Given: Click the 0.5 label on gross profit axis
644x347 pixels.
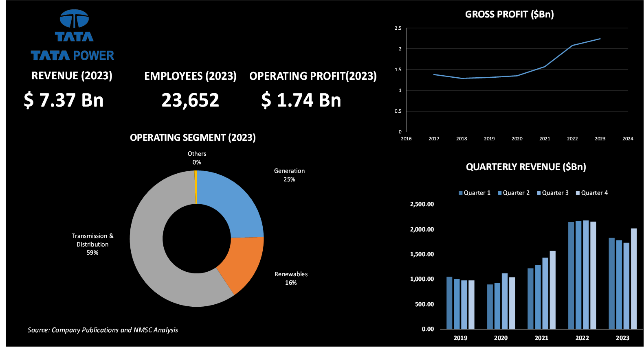Looking at the screenshot, I should (398, 111).
